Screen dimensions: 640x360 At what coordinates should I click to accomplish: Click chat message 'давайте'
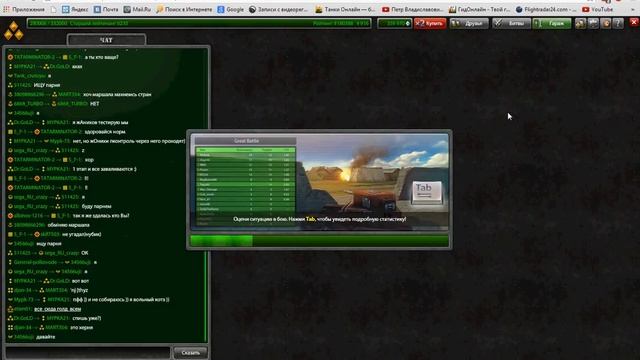pos(46,337)
